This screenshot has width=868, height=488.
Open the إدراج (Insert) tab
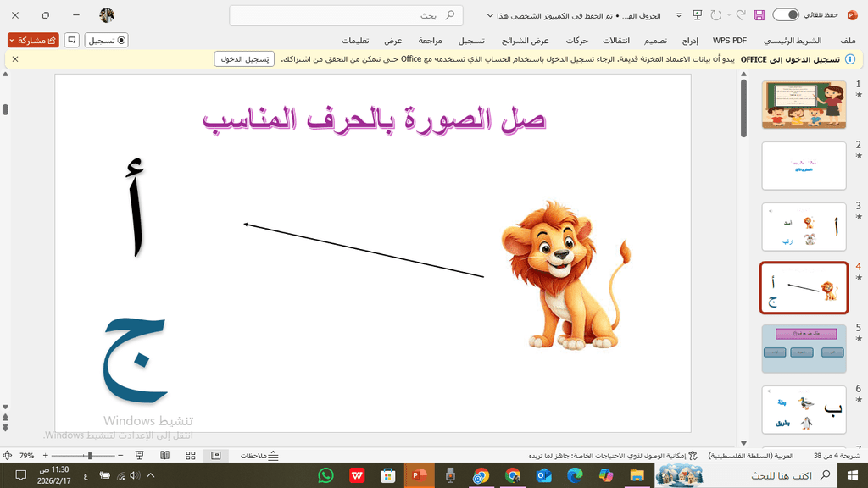click(690, 41)
